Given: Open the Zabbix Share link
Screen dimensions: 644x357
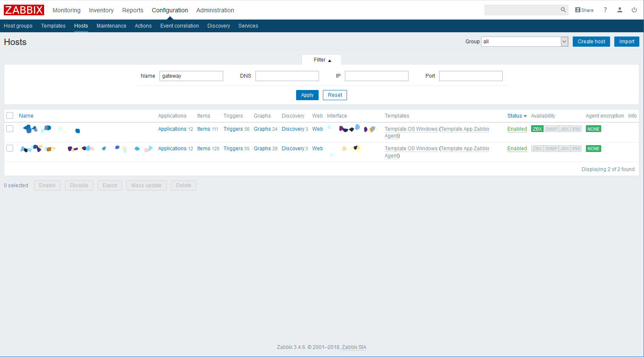Looking at the screenshot, I should click(584, 10).
